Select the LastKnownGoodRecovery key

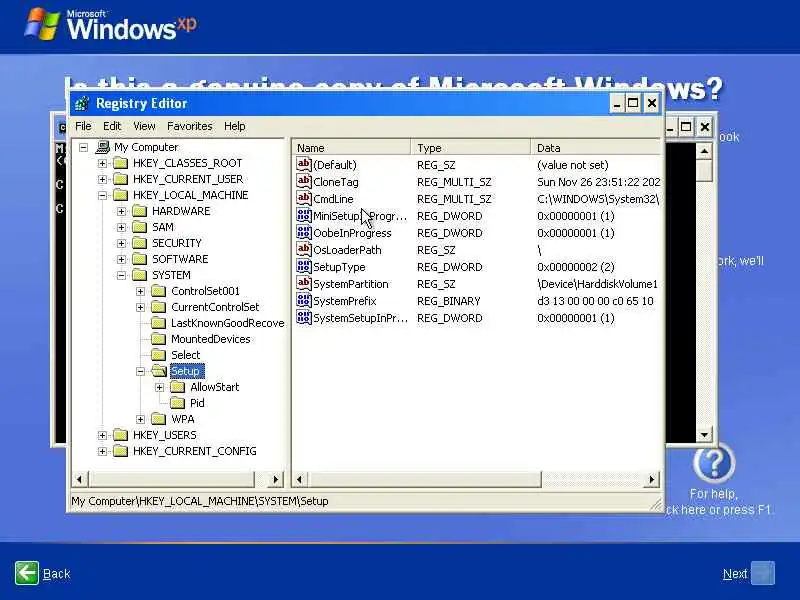coord(228,323)
